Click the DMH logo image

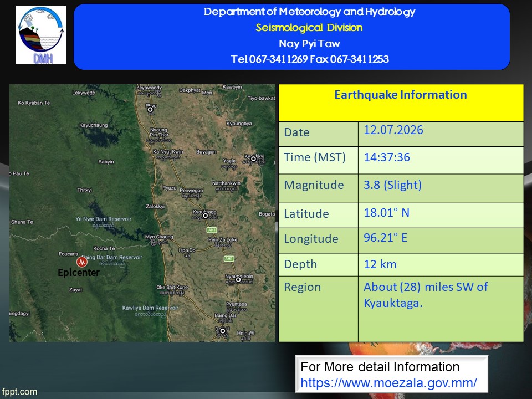[41, 35]
